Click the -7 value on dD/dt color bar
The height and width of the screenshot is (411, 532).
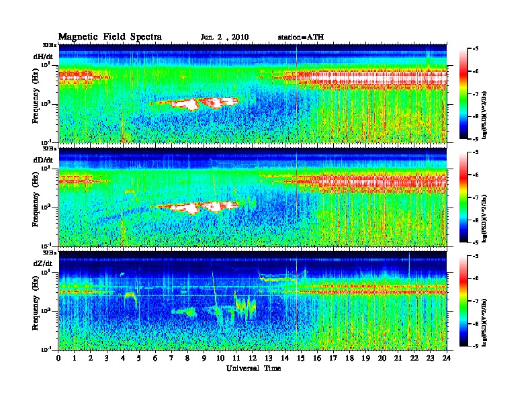(476, 197)
